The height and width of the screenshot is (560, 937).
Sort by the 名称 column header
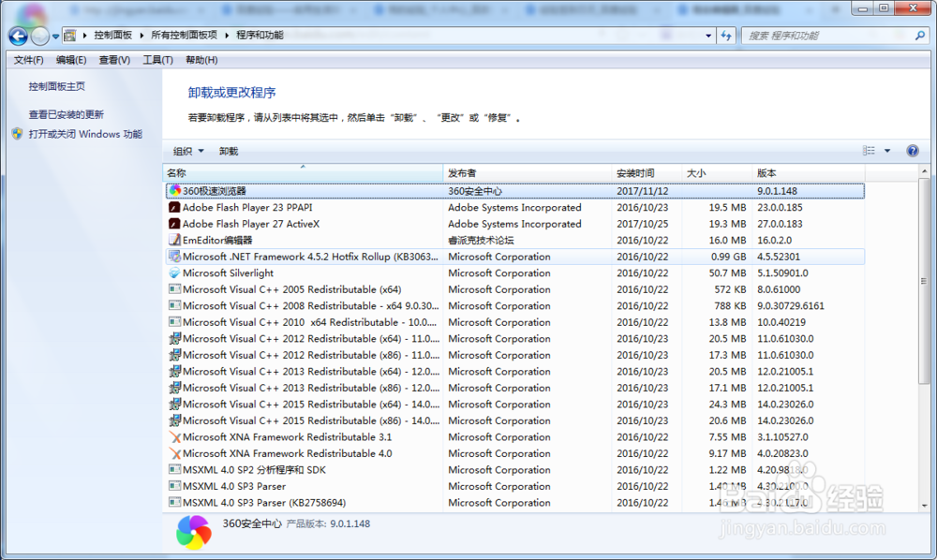303,173
